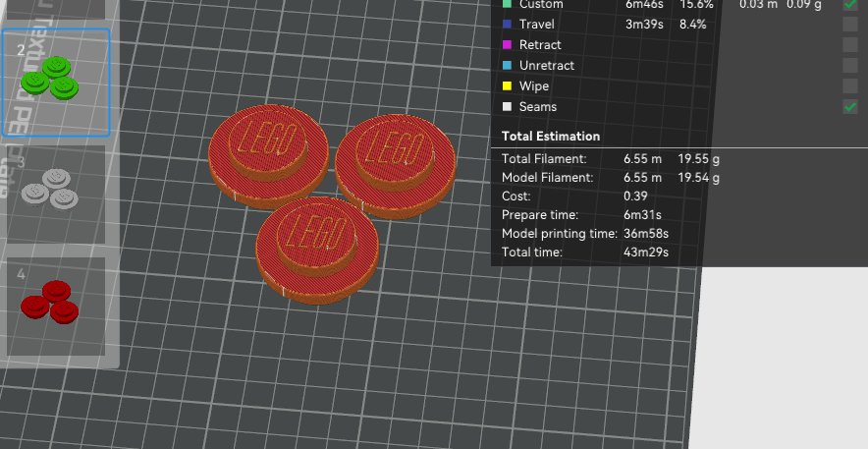The height and width of the screenshot is (449, 868).
Task: Toggle the Custom line type checkbox
Action: (850, 4)
